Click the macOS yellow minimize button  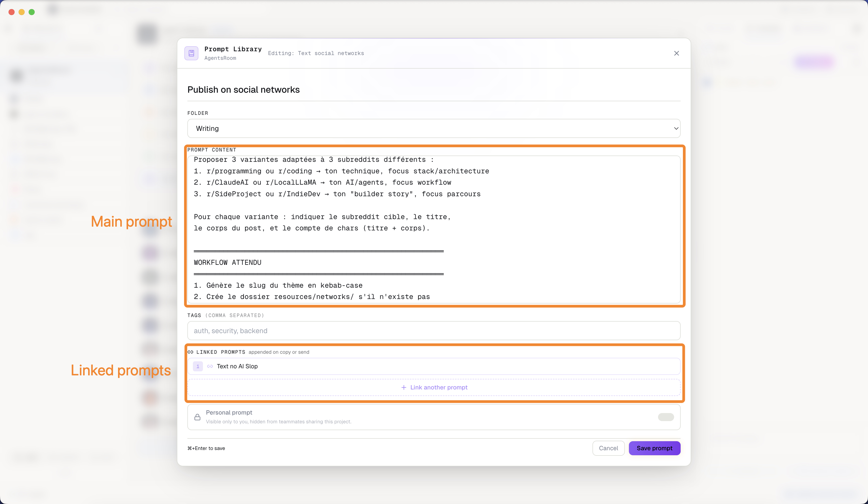click(21, 12)
